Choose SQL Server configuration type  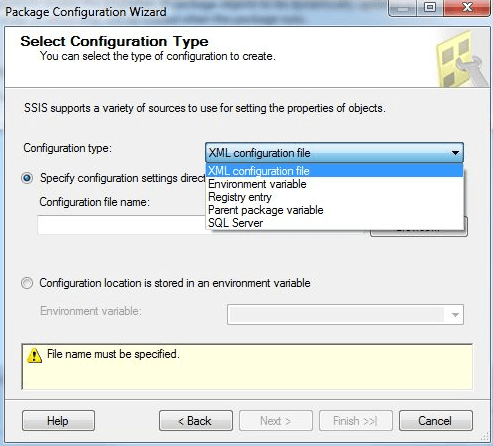334,223
